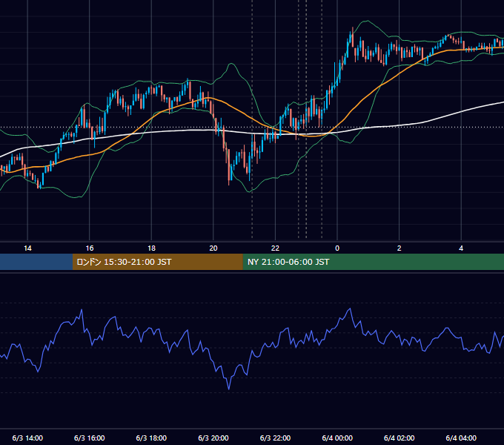Image resolution: width=504 pixels, height=445 pixels.
Task: Click the 20 hour axis label
Action: pyautogui.click(x=213, y=248)
